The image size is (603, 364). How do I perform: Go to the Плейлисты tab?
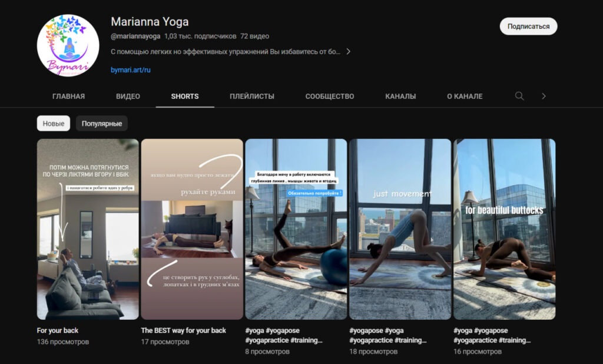coord(252,97)
